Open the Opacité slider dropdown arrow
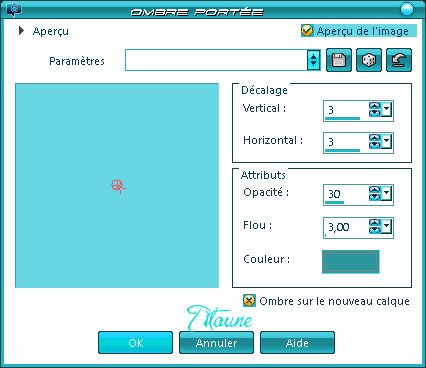 point(386,193)
